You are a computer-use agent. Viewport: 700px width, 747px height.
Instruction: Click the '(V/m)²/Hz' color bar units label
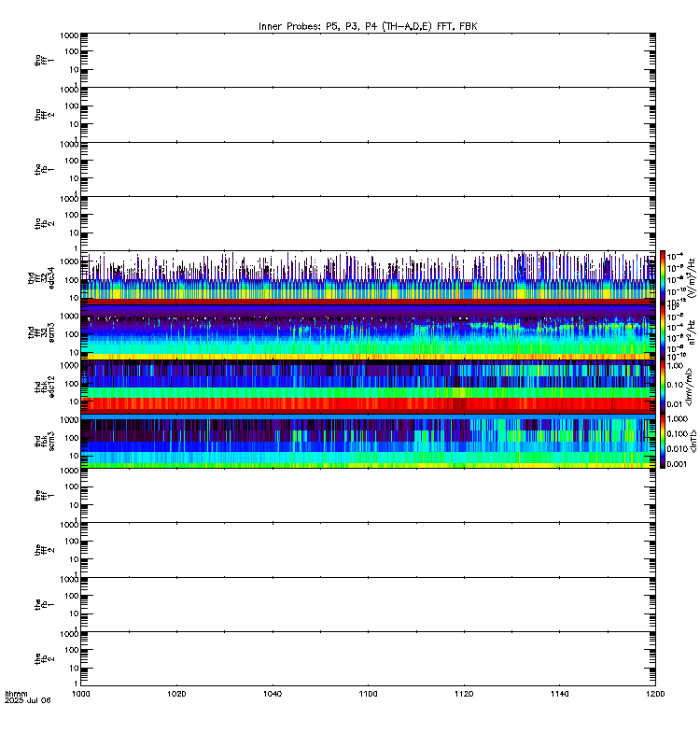pos(692,277)
